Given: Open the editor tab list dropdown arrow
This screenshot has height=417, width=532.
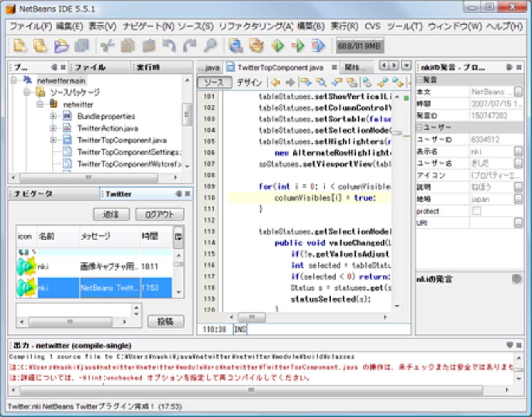Looking at the screenshot, I should pos(406,65).
